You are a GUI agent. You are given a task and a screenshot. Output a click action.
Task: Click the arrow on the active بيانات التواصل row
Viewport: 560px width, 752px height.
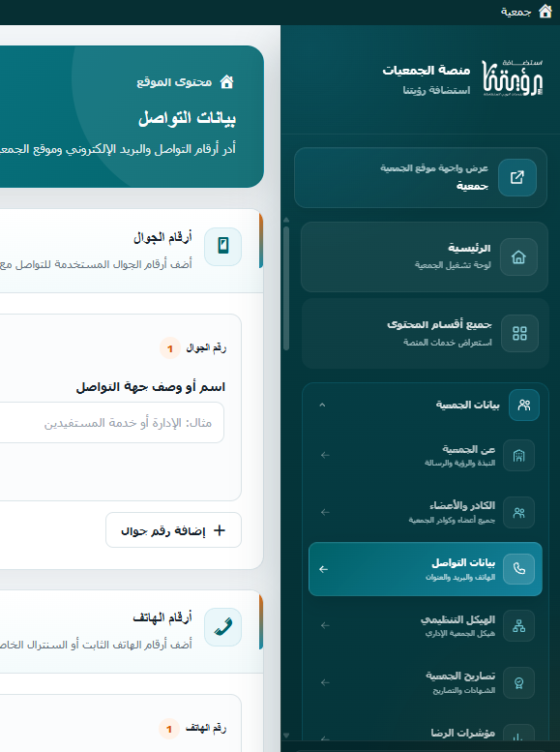324,569
